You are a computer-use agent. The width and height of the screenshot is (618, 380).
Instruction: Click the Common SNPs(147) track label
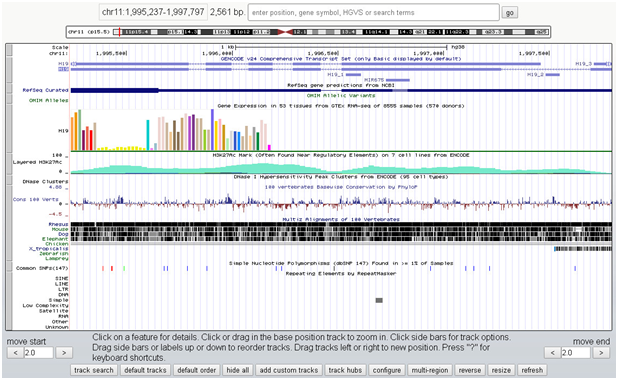(42, 268)
